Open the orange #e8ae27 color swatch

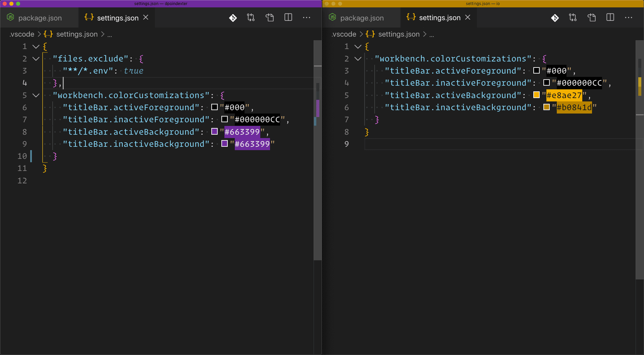[x=537, y=95]
